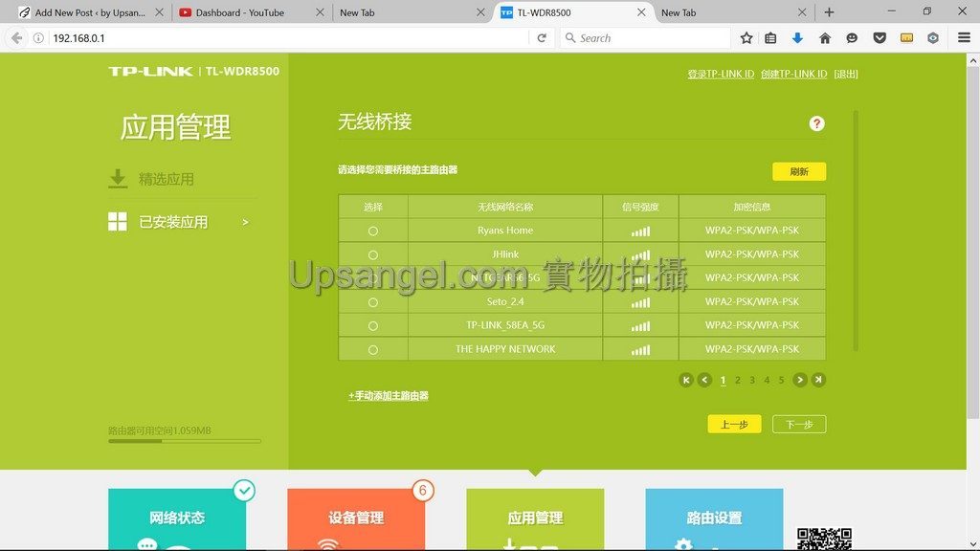This screenshot has width=980, height=551.
Task: Switch to the Dashboard - YouTube tab
Action: click(x=250, y=12)
